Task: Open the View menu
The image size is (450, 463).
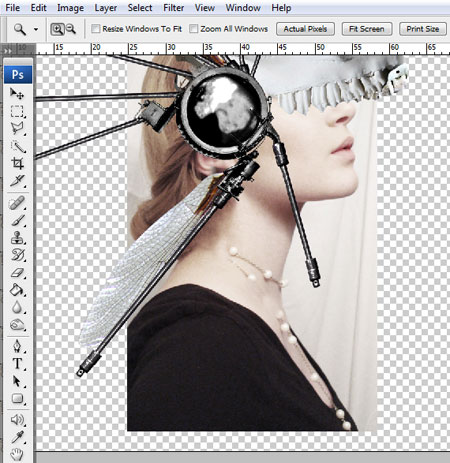Action: pos(205,7)
